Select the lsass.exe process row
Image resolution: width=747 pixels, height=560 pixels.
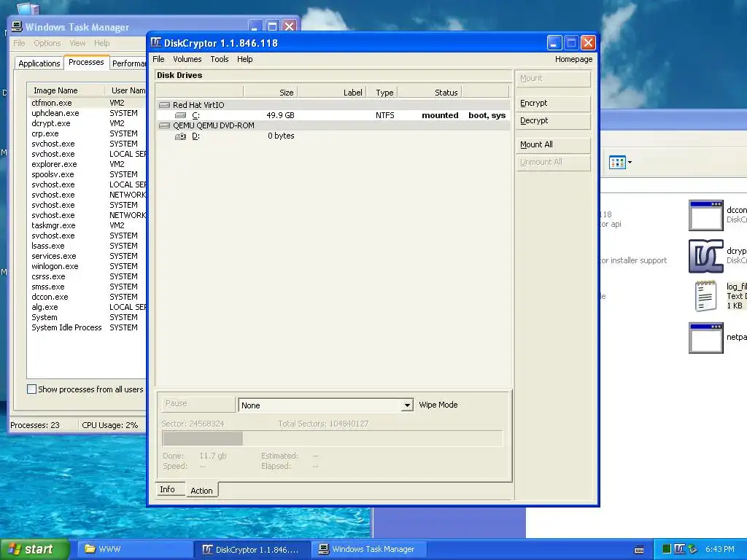pyautogui.click(x=88, y=246)
